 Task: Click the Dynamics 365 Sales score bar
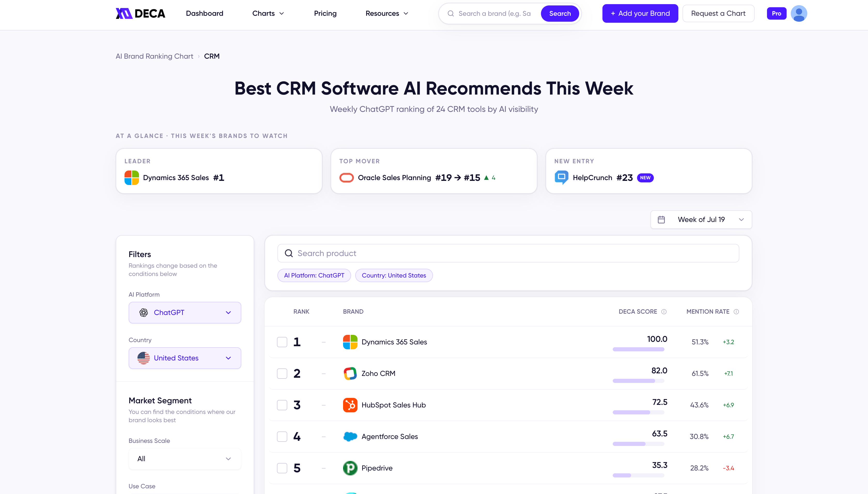638,350
